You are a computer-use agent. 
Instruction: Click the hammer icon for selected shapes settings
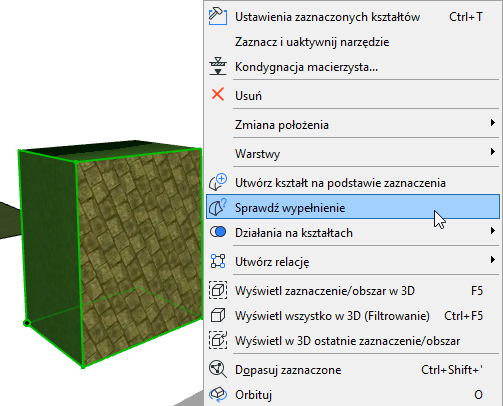tap(218, 16)
